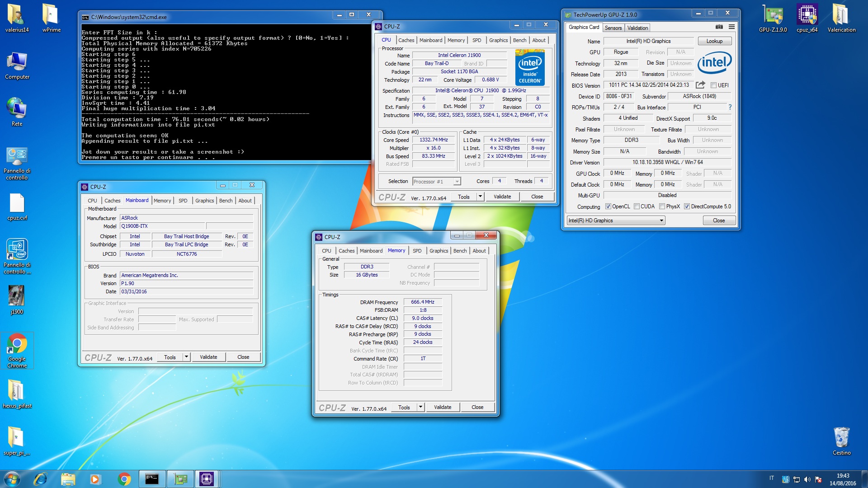Open About tab in CPU-Z Mainboard window
The width and height of the screenshot is (868, 488).
245,201
